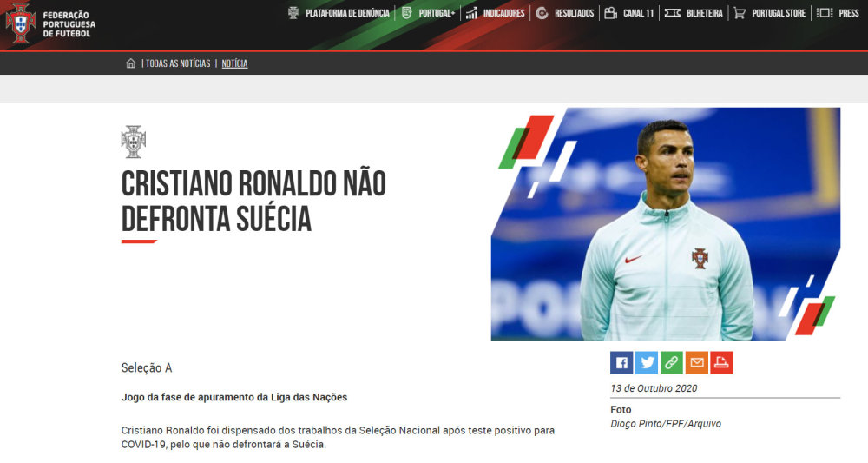Click the Cristiano Ronaldo article photo
The height and width of the screenshot is (463, 868).
coord(666,224)
